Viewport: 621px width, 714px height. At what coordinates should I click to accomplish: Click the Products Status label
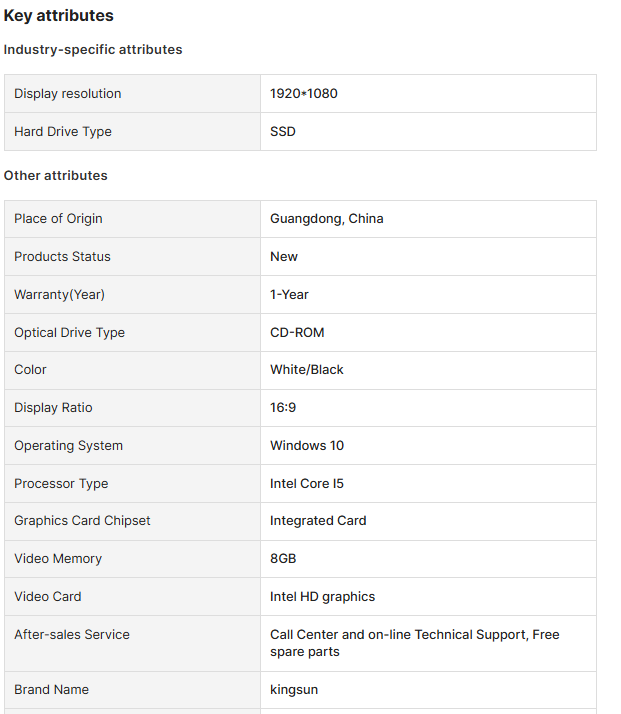[x=62, y=257]
